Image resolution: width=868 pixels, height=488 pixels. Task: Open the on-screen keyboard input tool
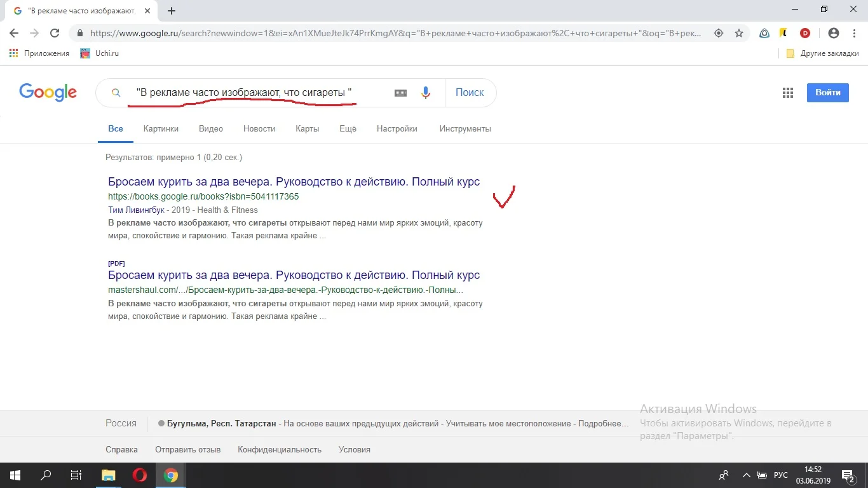[x=400, y=93]
